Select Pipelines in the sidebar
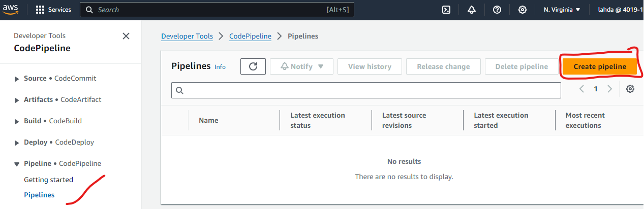 (39, 195)
